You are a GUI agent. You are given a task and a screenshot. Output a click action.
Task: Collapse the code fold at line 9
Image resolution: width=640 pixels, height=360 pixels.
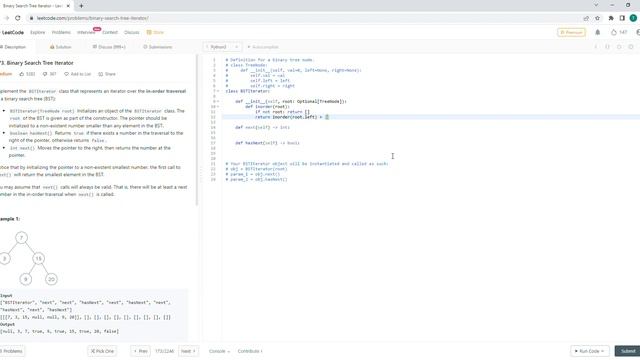pyautogui.click(x=218, y=101)
